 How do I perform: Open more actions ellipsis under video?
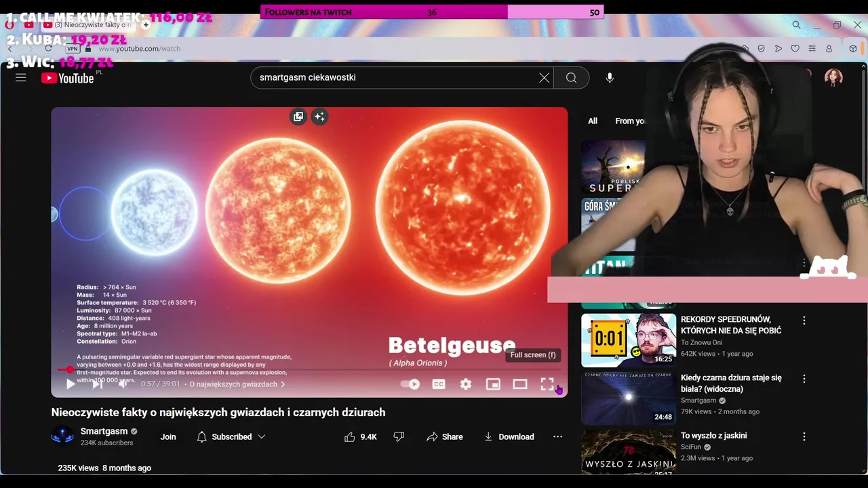(x=557, y=437)
